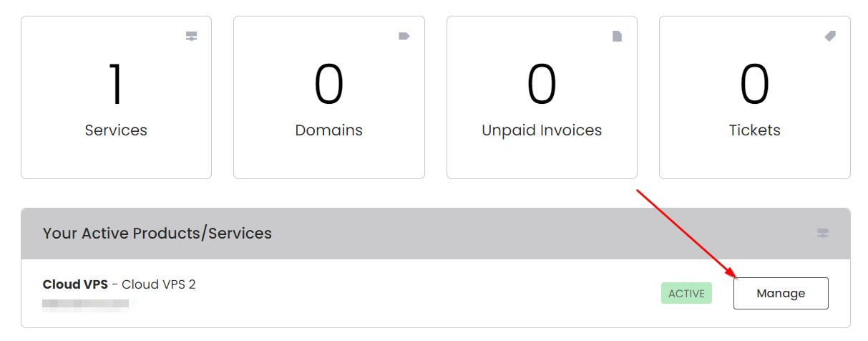Open the Tickets label link
The height and width of the screenshot is (341, 868).
pyautogui.click(x=755, y=130)
